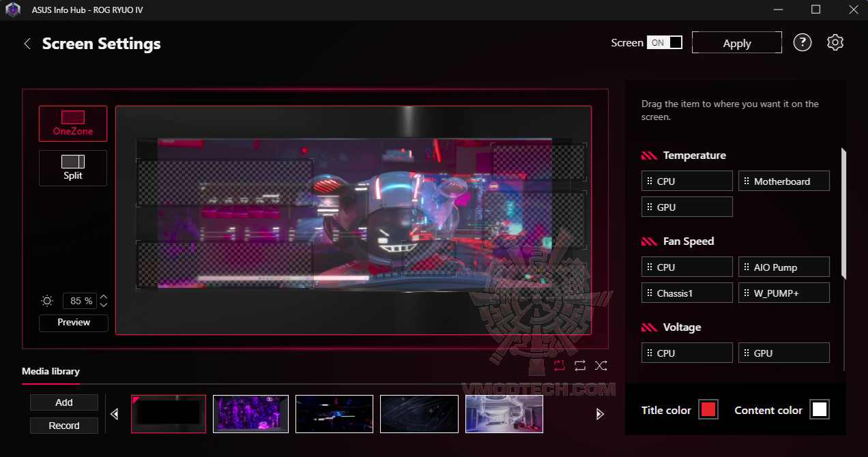Open the Media library tab
This screenshot has width=868, height=457.
click(50, 371)
